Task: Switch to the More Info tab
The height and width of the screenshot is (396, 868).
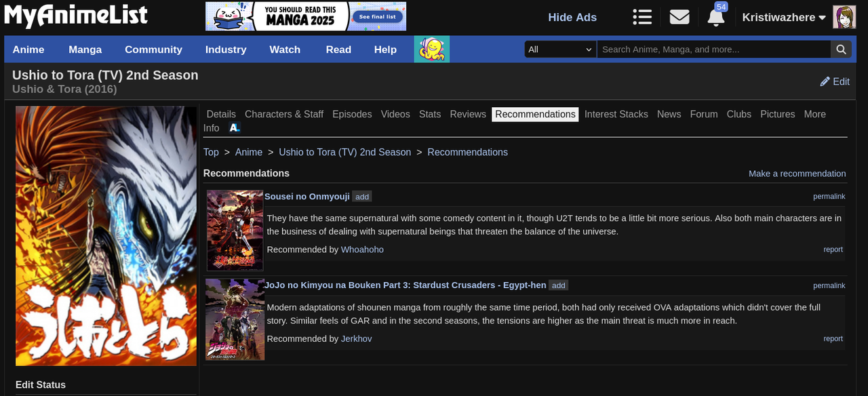Action: click(814, 115)
